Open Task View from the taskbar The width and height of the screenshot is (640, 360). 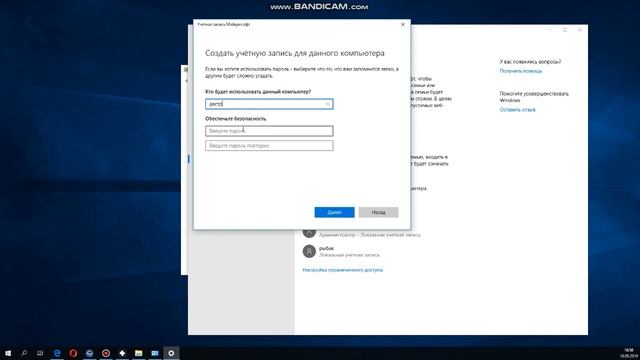click(40, 353)
